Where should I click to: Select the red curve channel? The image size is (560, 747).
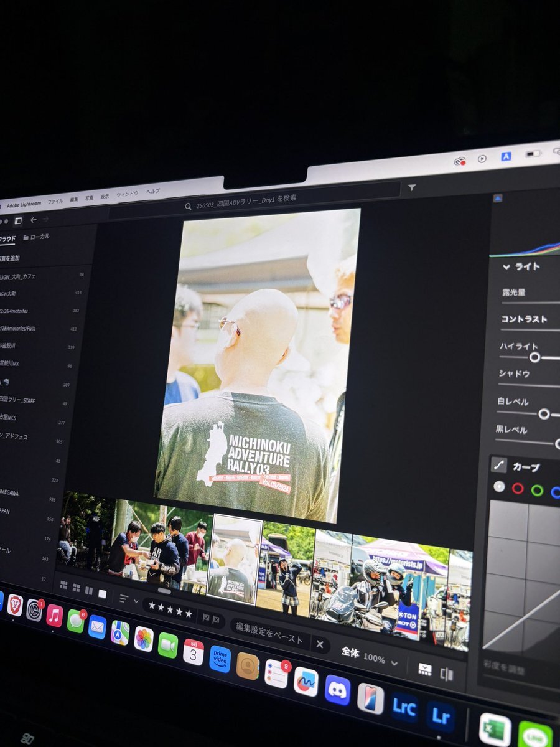point(518,489)
